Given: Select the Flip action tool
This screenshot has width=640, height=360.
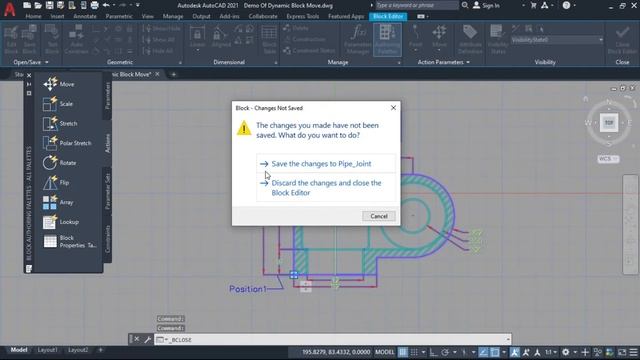Looking at the screenshot, I should 56,182.
